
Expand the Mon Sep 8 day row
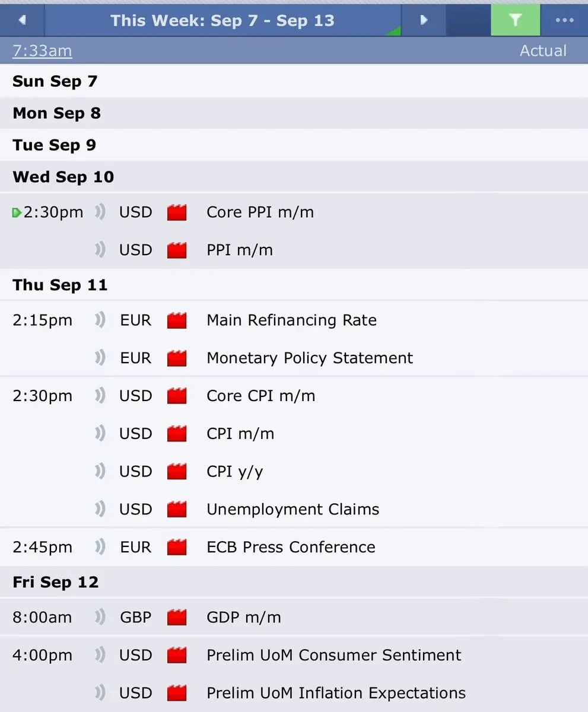(294, 113)
